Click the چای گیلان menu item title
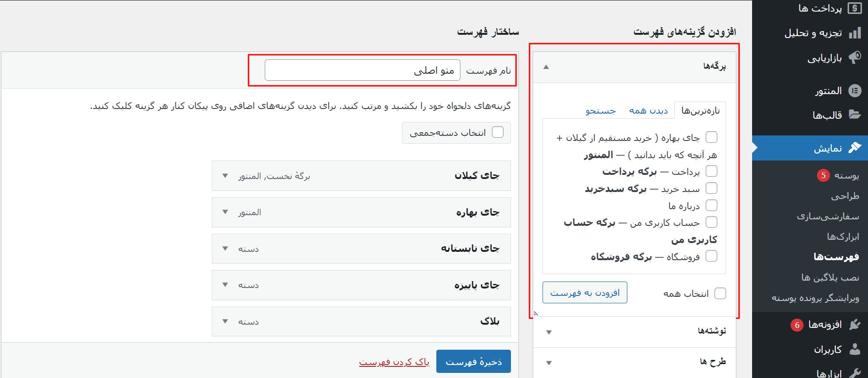Image resolution: width=868 pixels, height=378 pixels. point(477,175)
